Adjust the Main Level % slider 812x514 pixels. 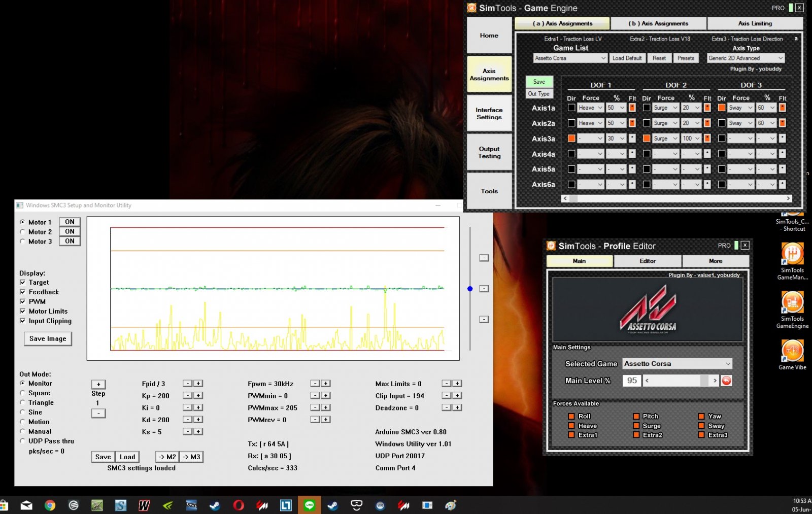point(681,381)
